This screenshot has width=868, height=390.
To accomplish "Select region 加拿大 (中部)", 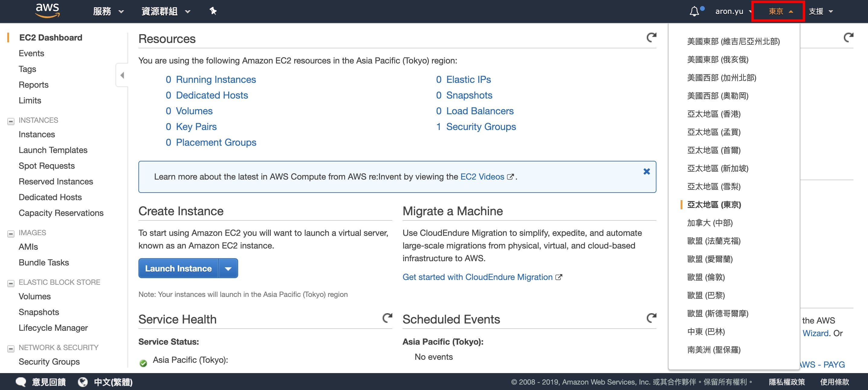I will point(710,223).
